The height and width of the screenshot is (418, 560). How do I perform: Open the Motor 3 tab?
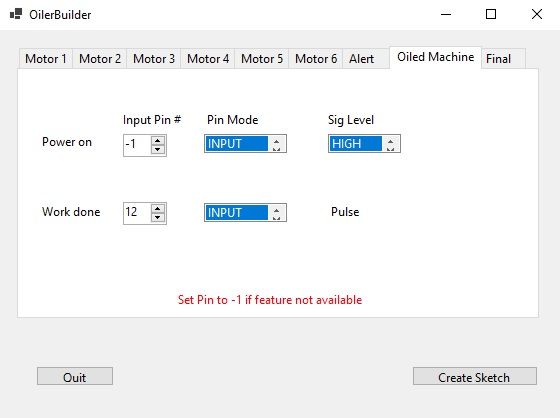click(154, 59)
